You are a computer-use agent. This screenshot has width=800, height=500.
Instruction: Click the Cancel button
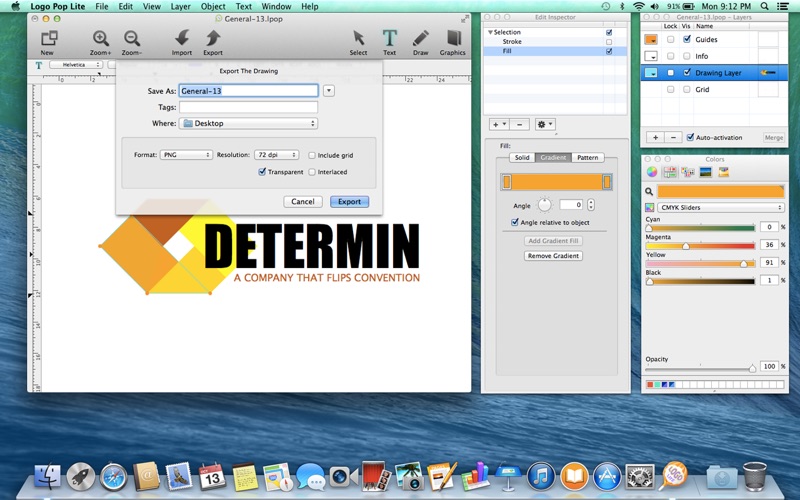(303, 202)
